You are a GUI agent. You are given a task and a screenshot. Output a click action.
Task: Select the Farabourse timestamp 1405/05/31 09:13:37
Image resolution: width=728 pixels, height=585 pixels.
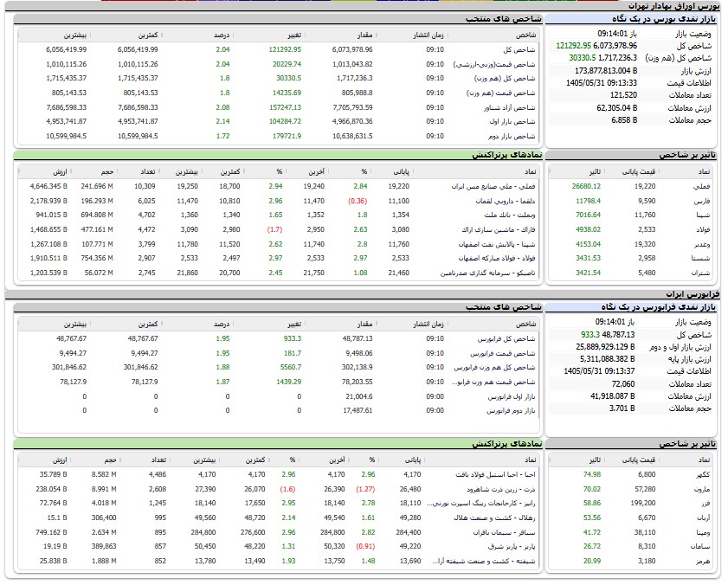[x=599, y=371]
